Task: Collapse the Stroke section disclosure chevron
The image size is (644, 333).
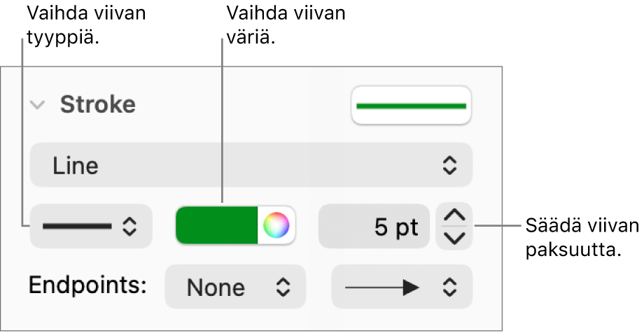Action: click(x=39, y=106)
